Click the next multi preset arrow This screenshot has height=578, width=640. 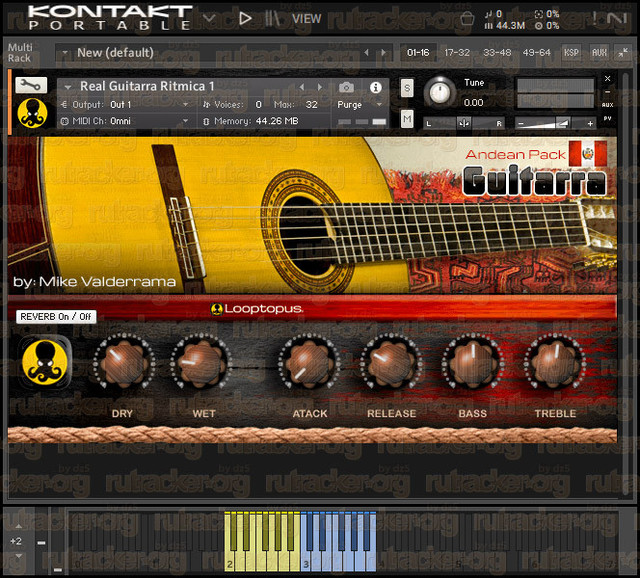(x=383, y=52)
